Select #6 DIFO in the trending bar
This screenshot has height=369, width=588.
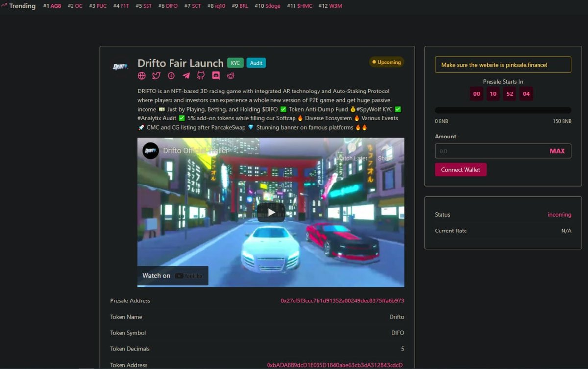point(168,6)
